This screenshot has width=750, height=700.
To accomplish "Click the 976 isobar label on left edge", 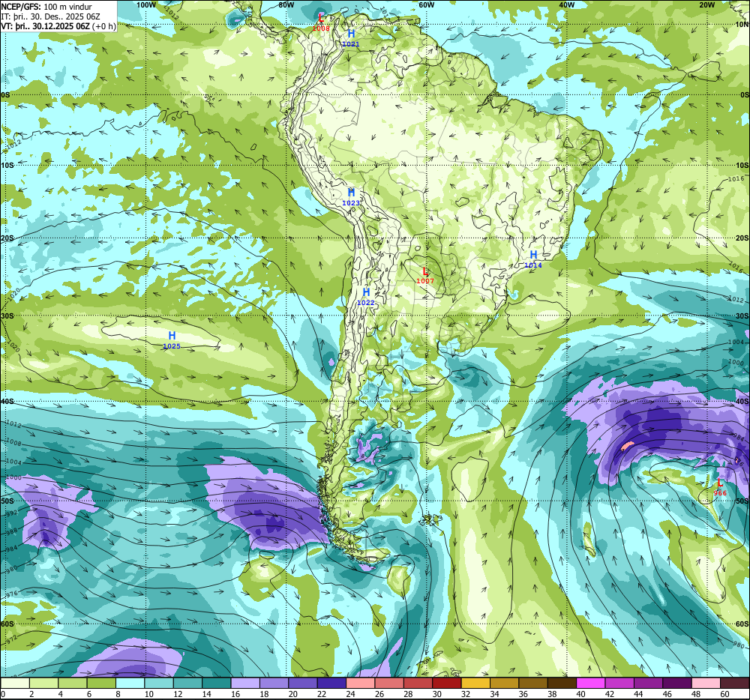I will coord(10,594).
